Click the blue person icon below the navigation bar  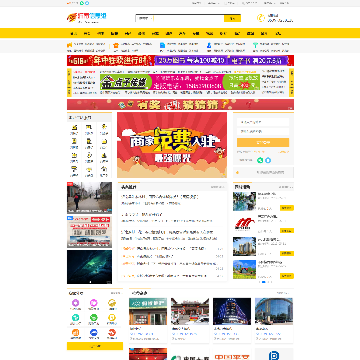tap(209, 45)
